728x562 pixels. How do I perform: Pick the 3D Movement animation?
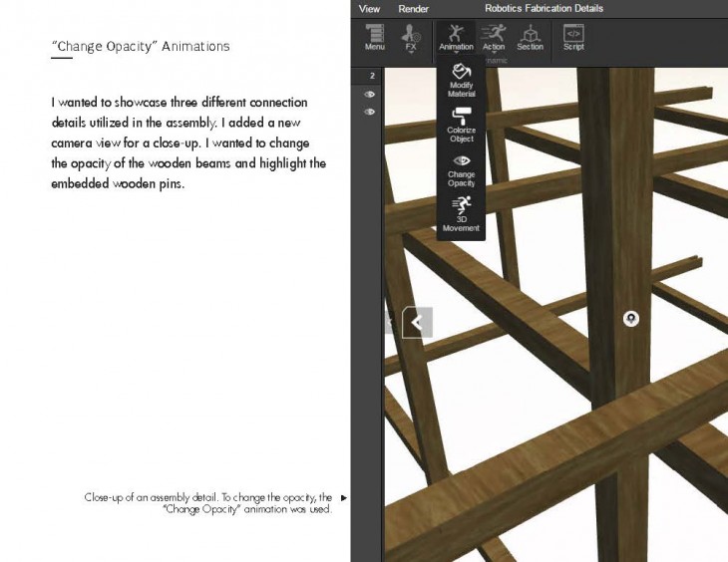pyautogui.click(x=461, y=215)
